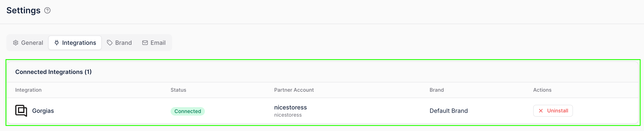Viewport: 644px width, 131px height.
Task: Click the Integrations plug icon
Action: tap(57, 43)
